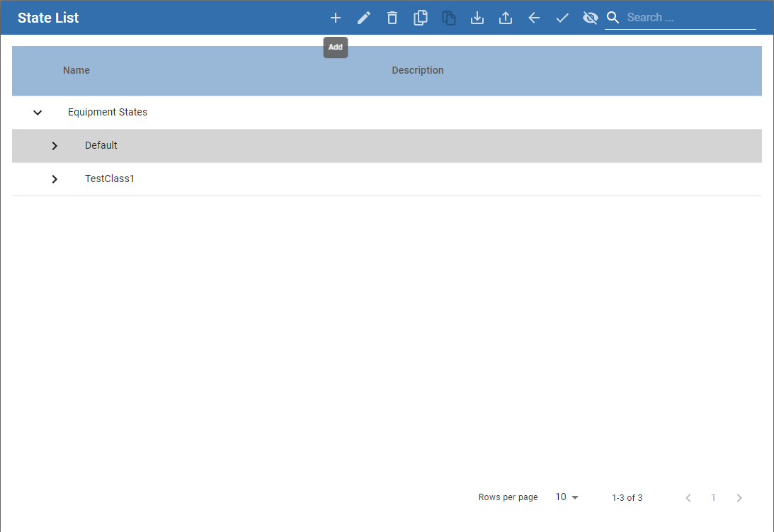Click the Add (plus) icon

(336, 18)
